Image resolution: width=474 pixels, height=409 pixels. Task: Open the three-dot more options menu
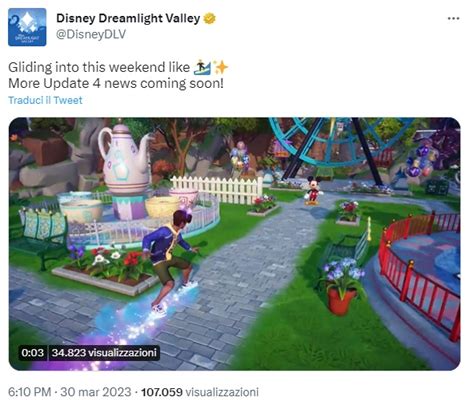tap(453, 18)
